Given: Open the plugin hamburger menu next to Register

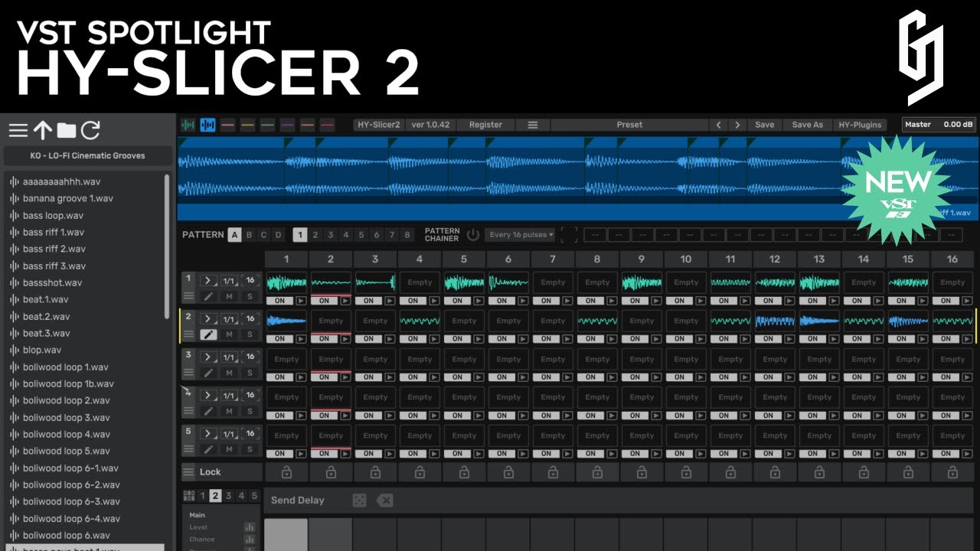Looking at the screenshot, I should pos(533,125).
